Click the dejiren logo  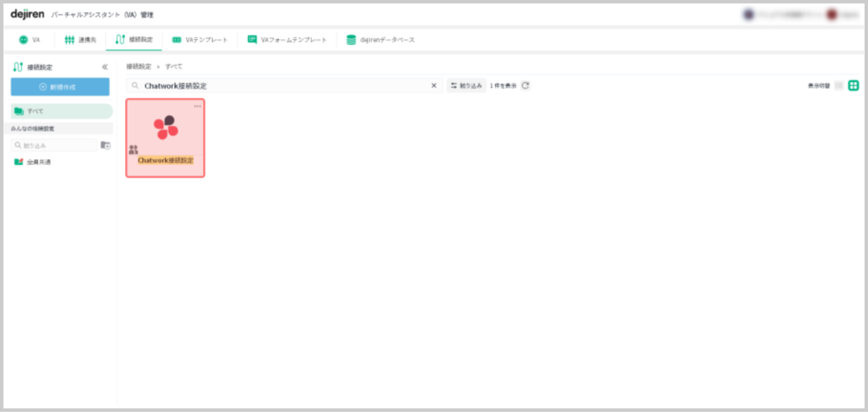(27, 14)
